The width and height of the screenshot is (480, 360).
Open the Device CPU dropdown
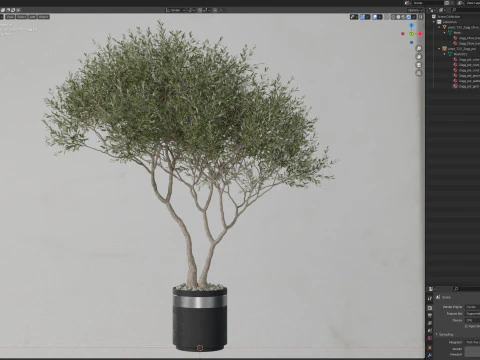pyautogui.click(x=473, y=320)
